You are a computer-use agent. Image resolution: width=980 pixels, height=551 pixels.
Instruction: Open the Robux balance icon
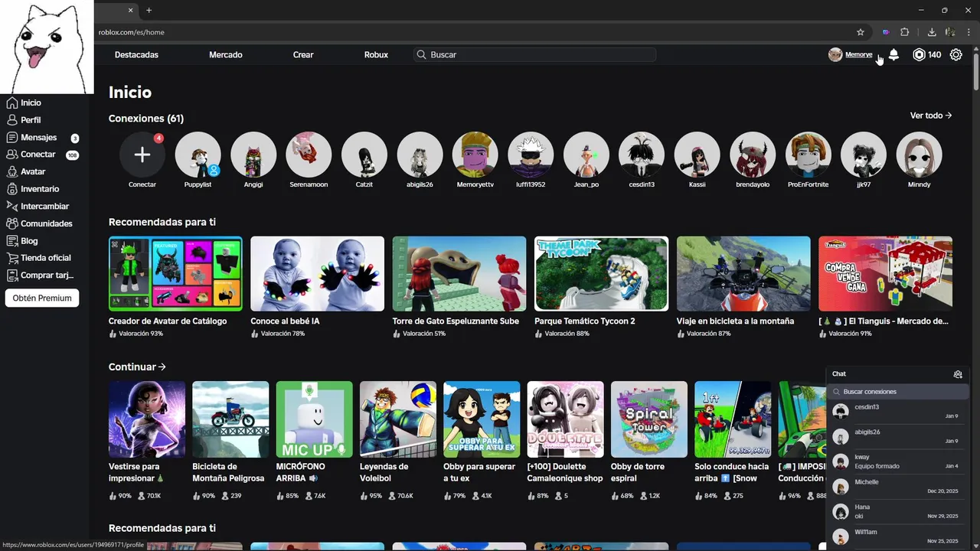(x=919, y=54)
